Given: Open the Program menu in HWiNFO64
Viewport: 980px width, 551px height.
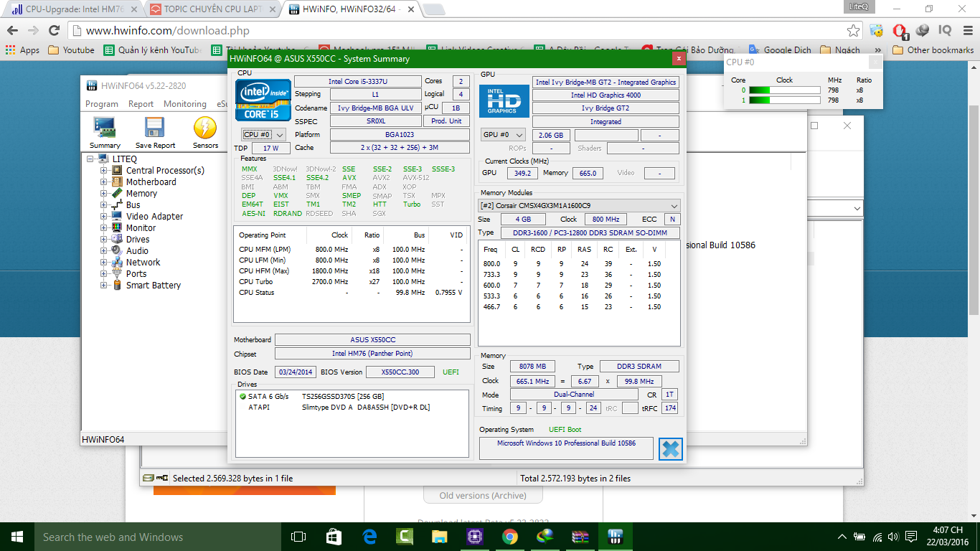Looking at the screenshot, I should (102, 104).
